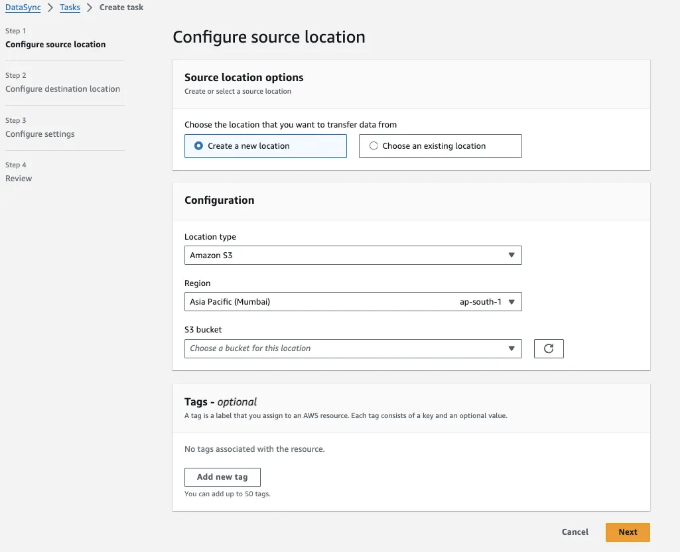
Task: Click the Create task breadcrumb text
Action: point(121,7)
